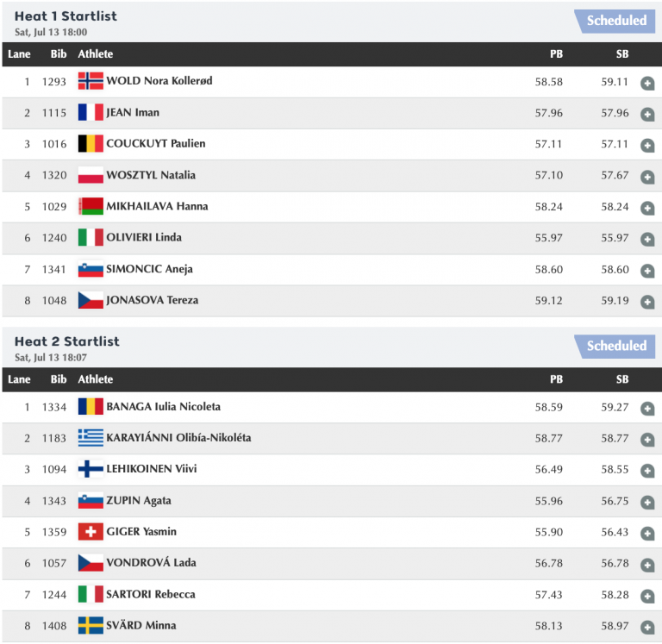The image size is (662, 644).
Task: Sort Heat 1 by PB column header
Action: 556,54
